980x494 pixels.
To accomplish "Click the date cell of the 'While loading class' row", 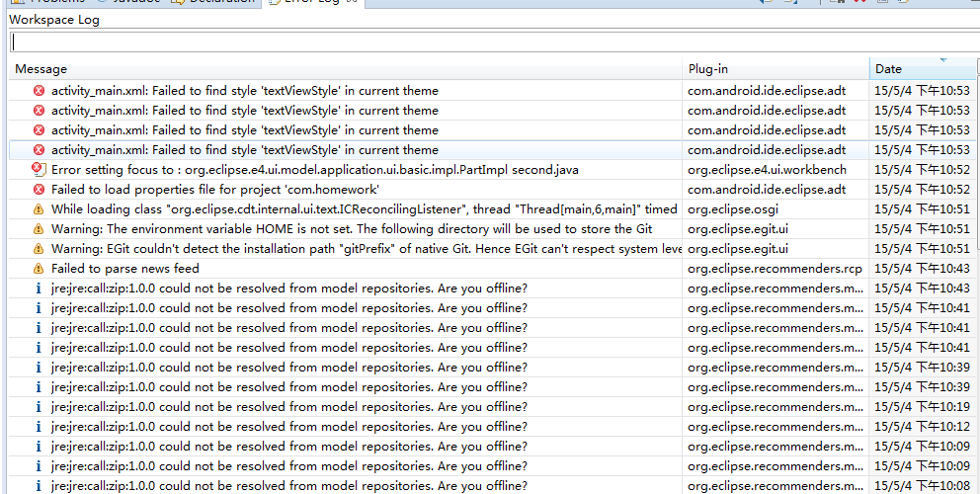I will pyautogui.click(x=923, y=208).
